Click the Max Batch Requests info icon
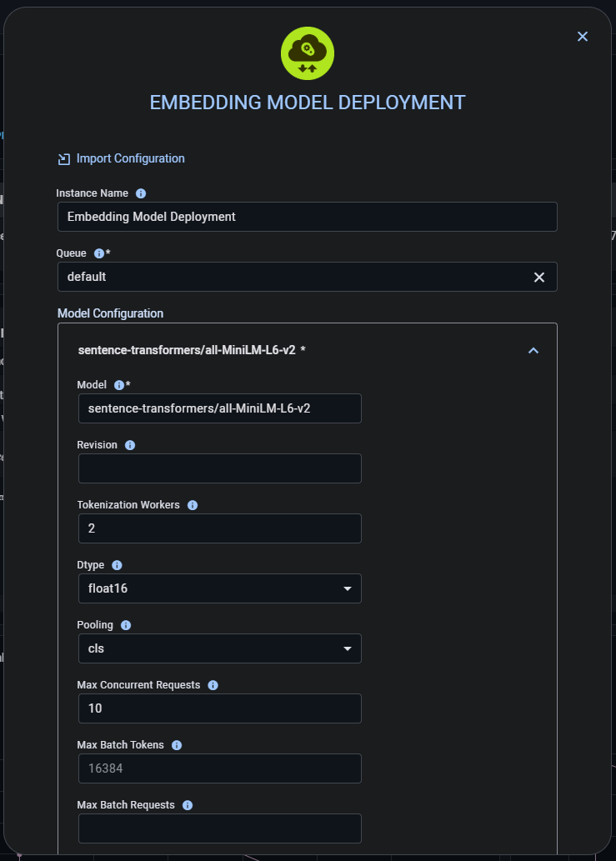The height and width of the screenshot is (861, 616). [x=187, y=804]
